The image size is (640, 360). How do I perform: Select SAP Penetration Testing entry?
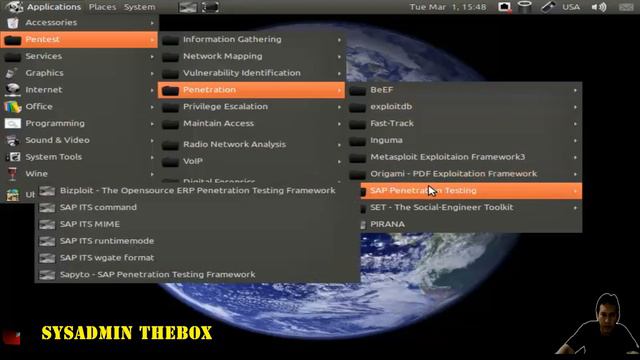coord(471,191)
